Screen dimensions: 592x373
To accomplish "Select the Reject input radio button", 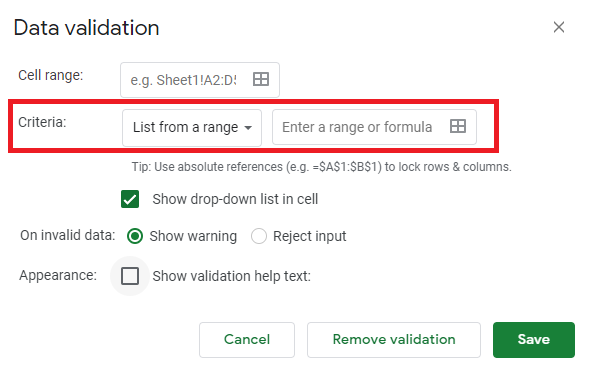I will pos(259,236).
